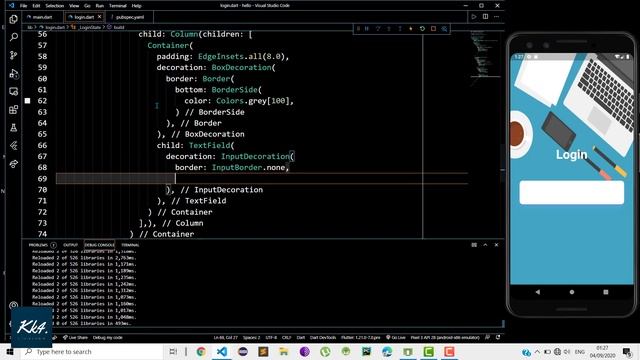Click the debug toolbar Step Out button
This screenshot has width=640, height=360.
pyautogui.click(x=400, y=29)
